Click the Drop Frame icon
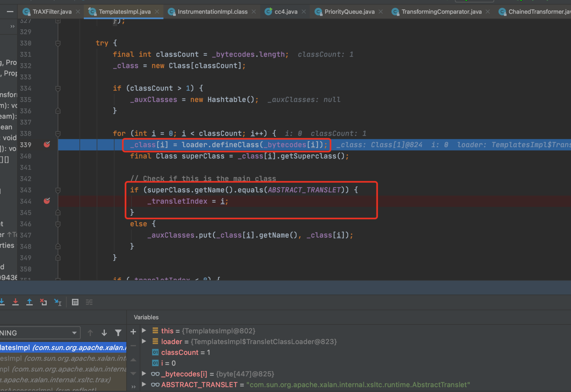The height and width of the screenshot is (392, 571). tap(43, 302)
